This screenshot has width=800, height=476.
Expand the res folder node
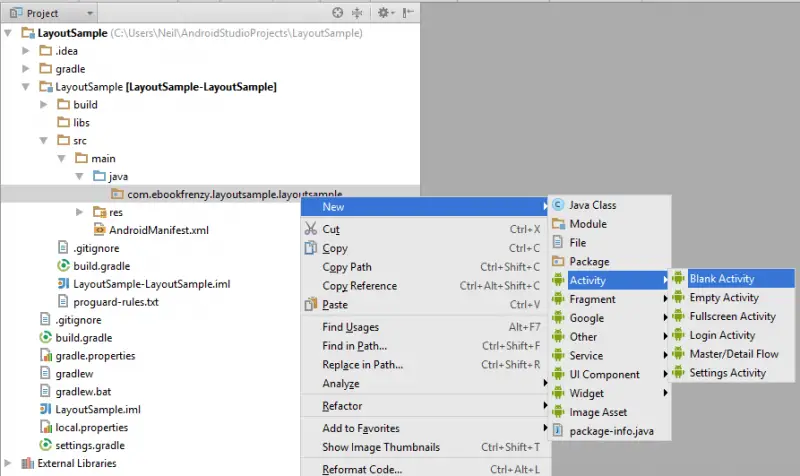point(80,212)
